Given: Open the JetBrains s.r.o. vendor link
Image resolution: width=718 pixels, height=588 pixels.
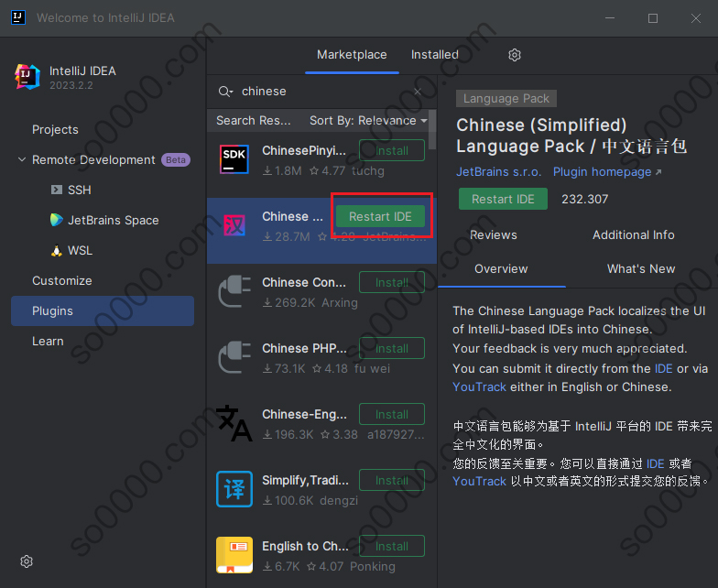Looking at the screenshot, I should pos(498,172).
